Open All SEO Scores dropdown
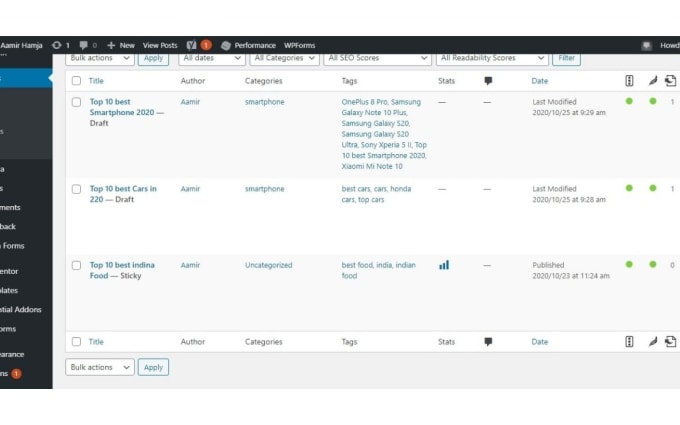680x425 pixels. pos(377,58)
